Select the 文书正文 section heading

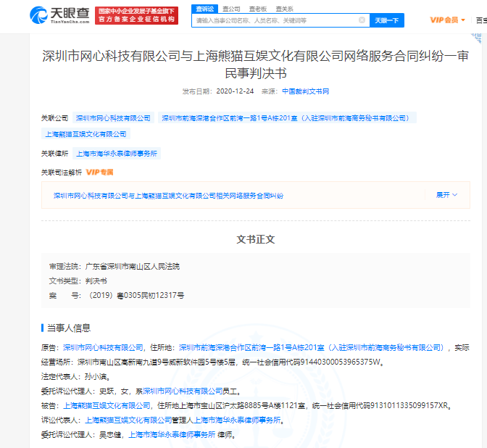256,239
